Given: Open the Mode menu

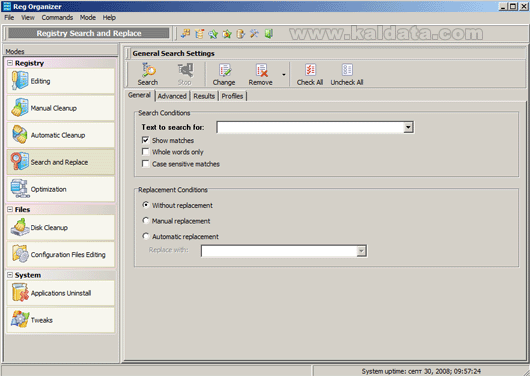Looking at the screenshot, I should coord(88,18).
